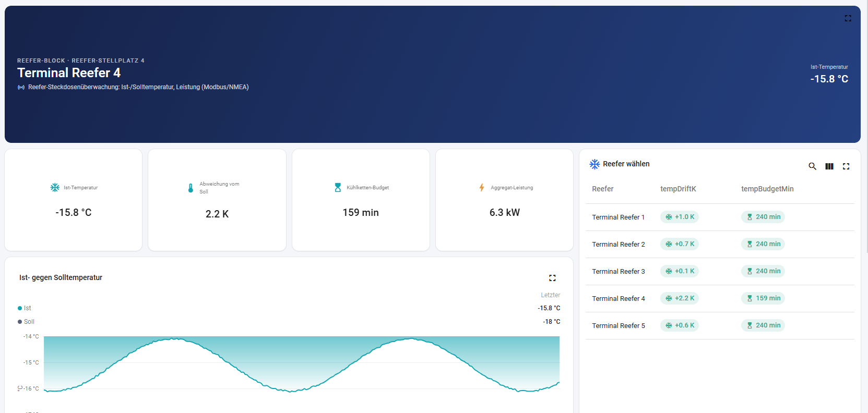Click the 6.3 kW Aggregat-Leistung value

[505, 213]
